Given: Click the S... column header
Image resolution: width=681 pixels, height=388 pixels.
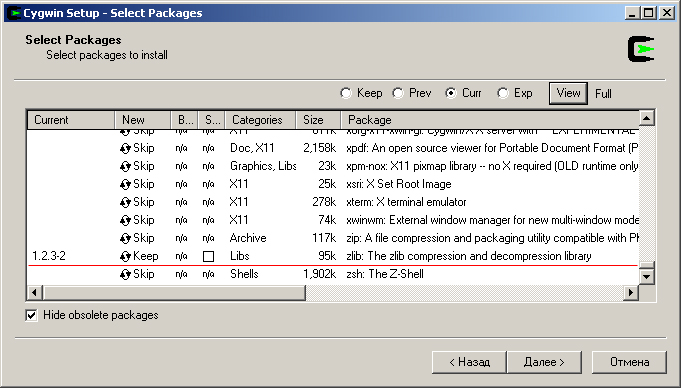Looking at the screenshot, I should click(212, 120).
